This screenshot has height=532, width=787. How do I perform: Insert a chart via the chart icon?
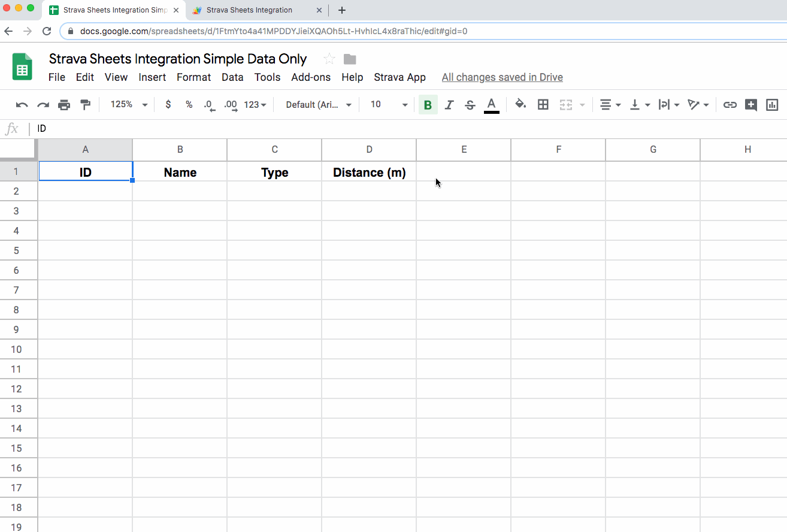pos(772,104)
